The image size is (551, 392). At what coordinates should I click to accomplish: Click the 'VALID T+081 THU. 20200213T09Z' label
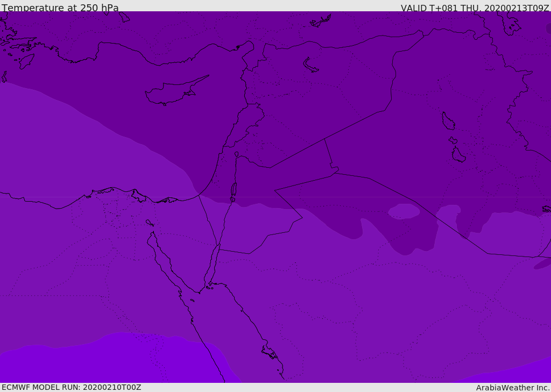pyautogui.click(x=475, y=8)
